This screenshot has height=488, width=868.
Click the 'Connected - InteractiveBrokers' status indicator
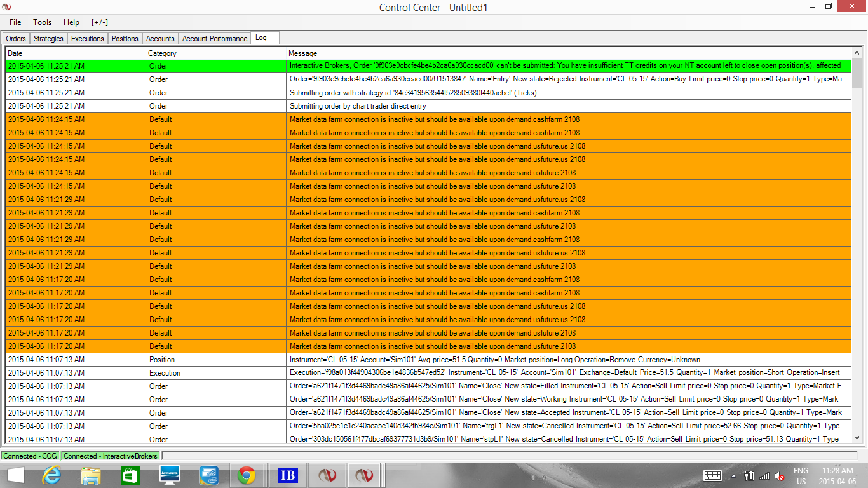(111, 456)
